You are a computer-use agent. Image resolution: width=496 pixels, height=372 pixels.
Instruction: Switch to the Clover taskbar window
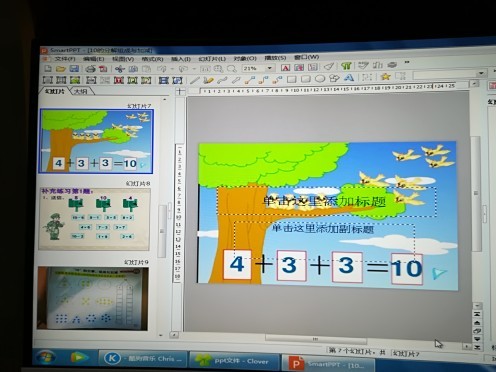(235, 361)
